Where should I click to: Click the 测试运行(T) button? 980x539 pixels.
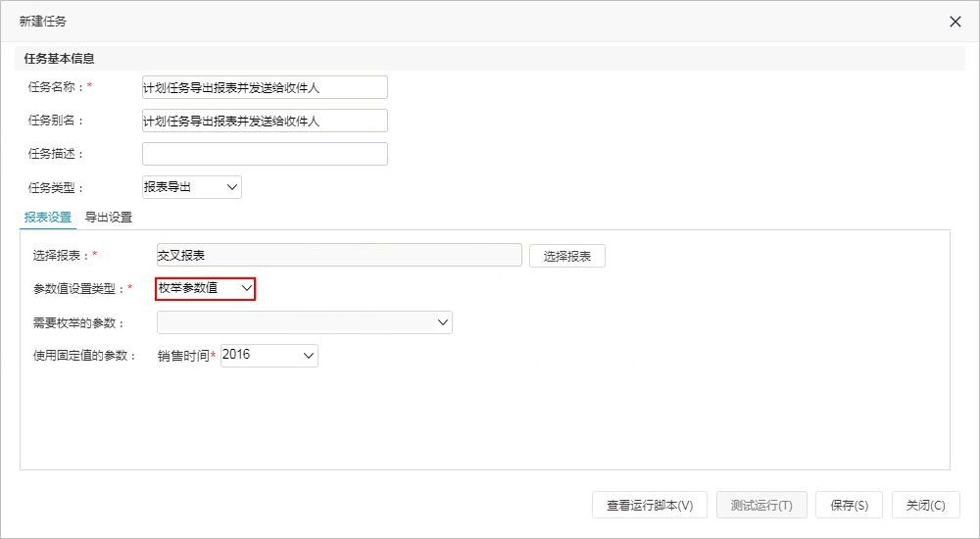(x=761, y=506)
